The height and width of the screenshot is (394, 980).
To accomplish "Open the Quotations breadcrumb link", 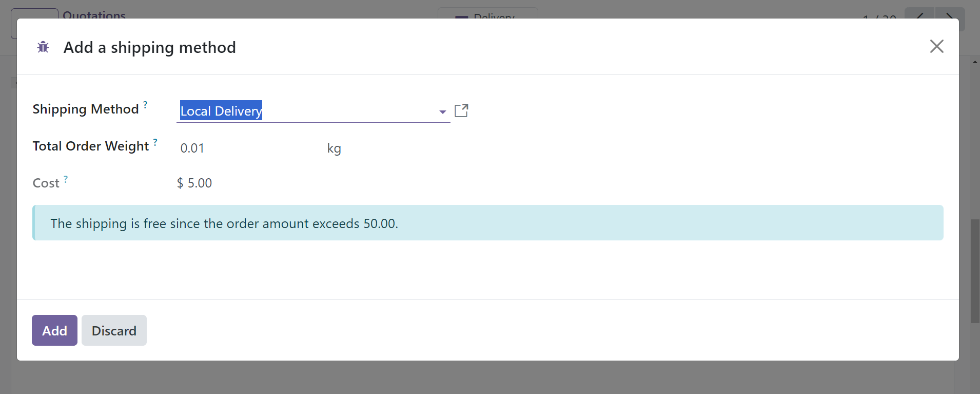I will point(94,15).
